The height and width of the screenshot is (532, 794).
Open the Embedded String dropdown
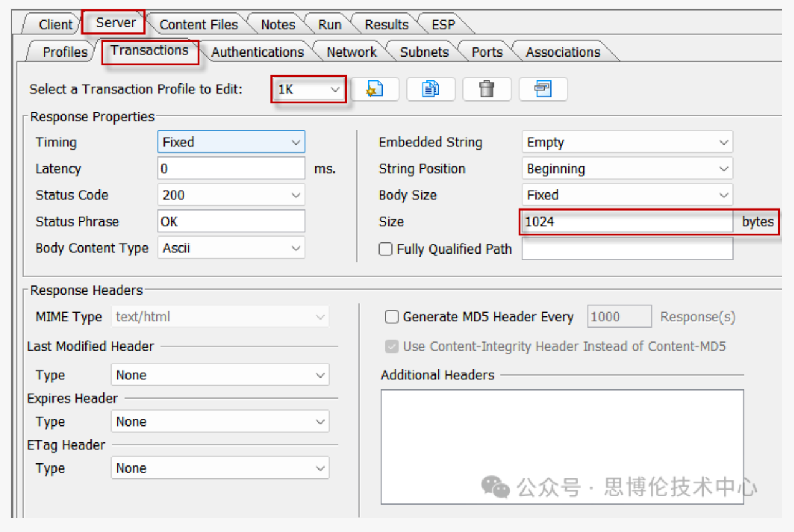[626, 142]
